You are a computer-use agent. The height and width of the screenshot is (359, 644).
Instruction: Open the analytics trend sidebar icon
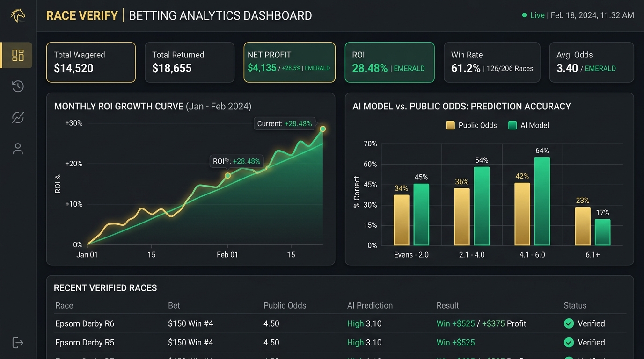point(18,117)
